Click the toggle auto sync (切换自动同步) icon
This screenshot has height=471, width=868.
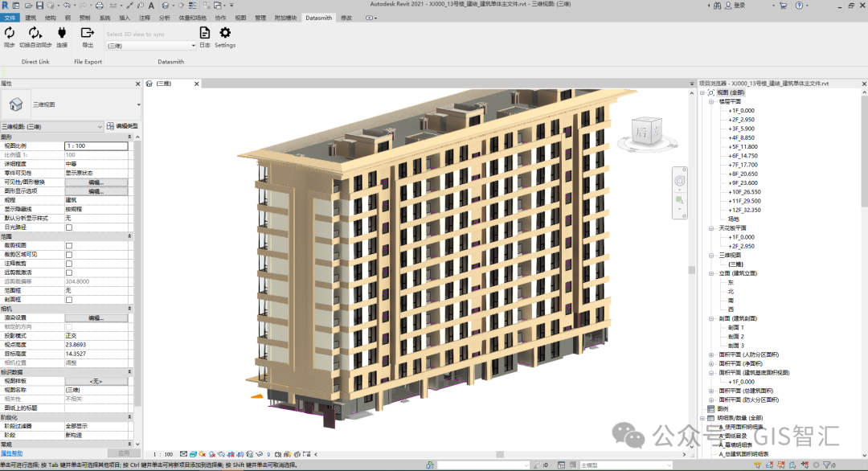(35, 34)
